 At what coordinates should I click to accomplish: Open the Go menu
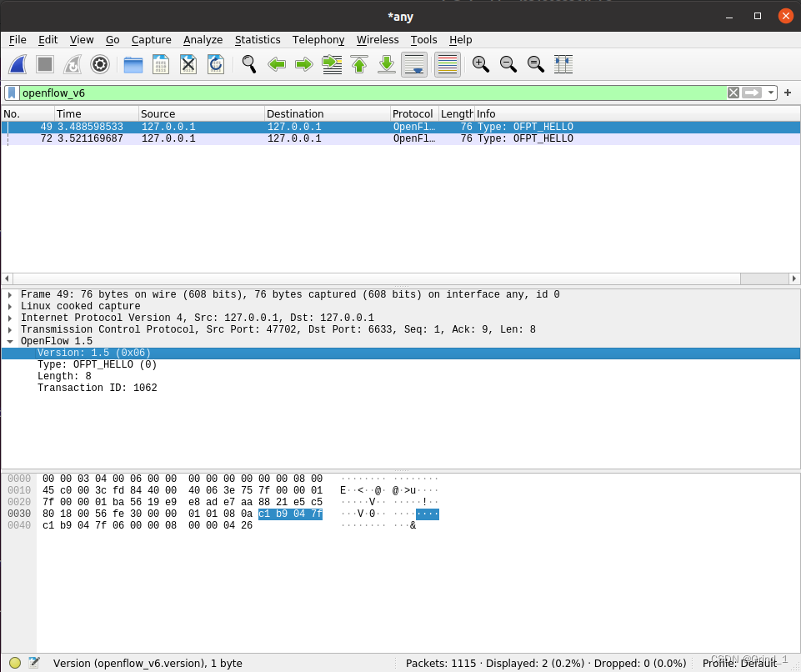113,40
